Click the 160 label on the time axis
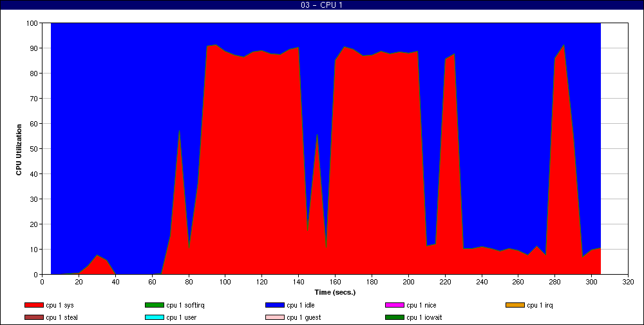 click(x=335, y=282)
